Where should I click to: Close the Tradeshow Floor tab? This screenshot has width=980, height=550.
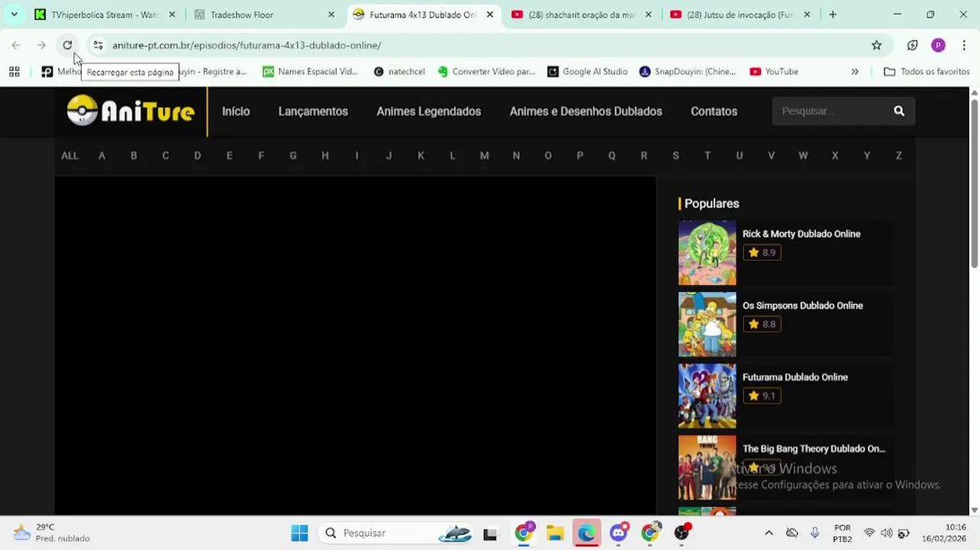pos(331,15)
